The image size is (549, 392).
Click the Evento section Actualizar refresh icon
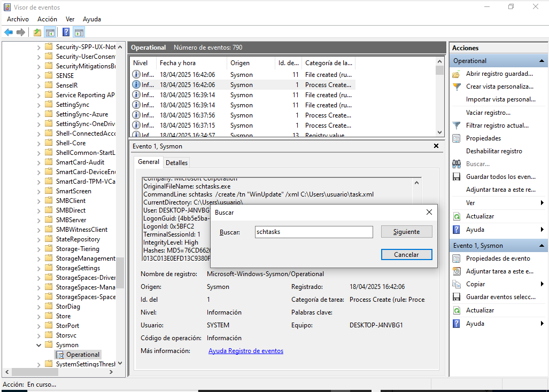pyautogui.click(x=457, y=310)
